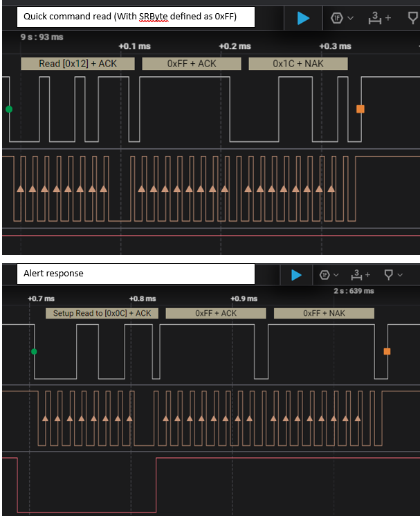Viewport: 420px width, 516px height.
Task: Click the top marker pin icon
Action: [x=413, y=18]
